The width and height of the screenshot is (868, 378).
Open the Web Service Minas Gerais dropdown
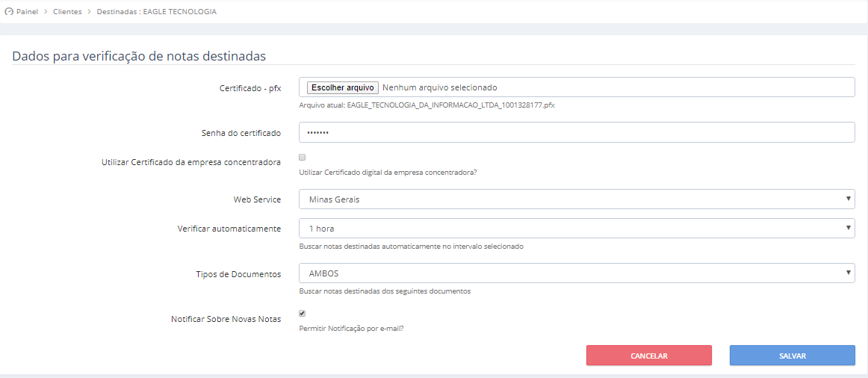(577, 199)
